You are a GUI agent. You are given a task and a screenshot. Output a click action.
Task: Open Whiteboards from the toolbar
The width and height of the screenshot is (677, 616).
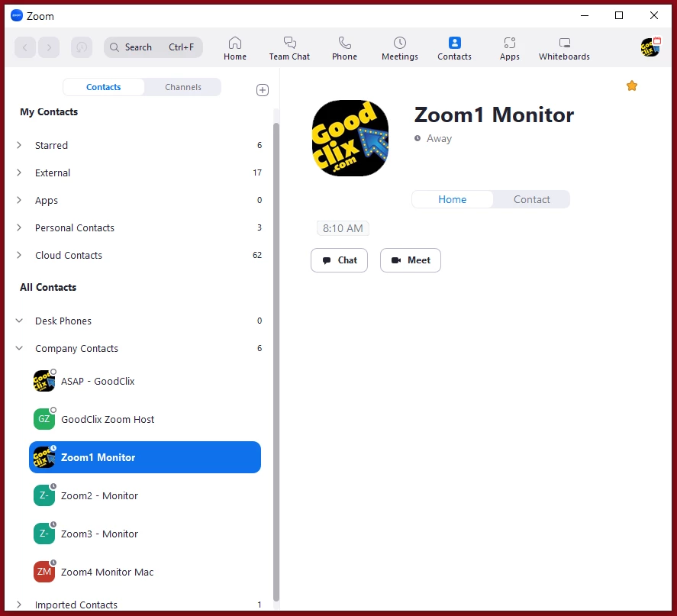tap(564, 48)
